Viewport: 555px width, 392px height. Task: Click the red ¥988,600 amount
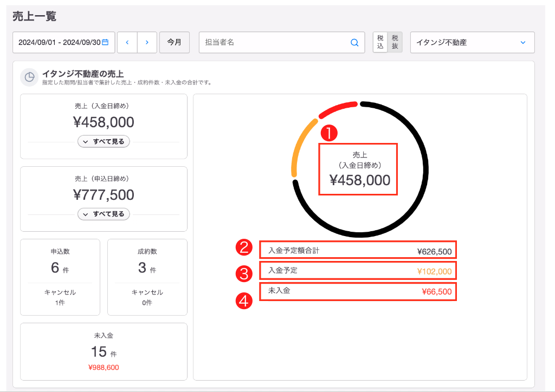pyautogui.click(x=104, y=368)
